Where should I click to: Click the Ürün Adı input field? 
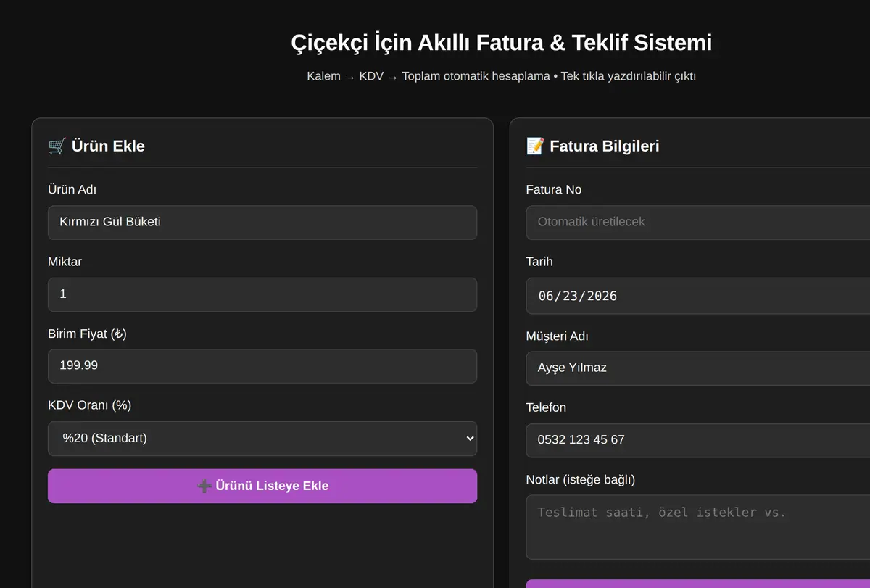[262, 223]
